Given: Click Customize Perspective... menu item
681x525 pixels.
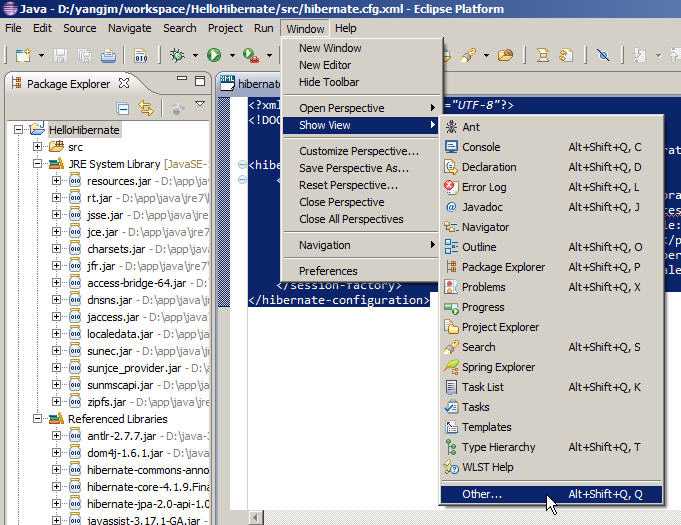Looking at the screenshot, I should tap(360, 151).
